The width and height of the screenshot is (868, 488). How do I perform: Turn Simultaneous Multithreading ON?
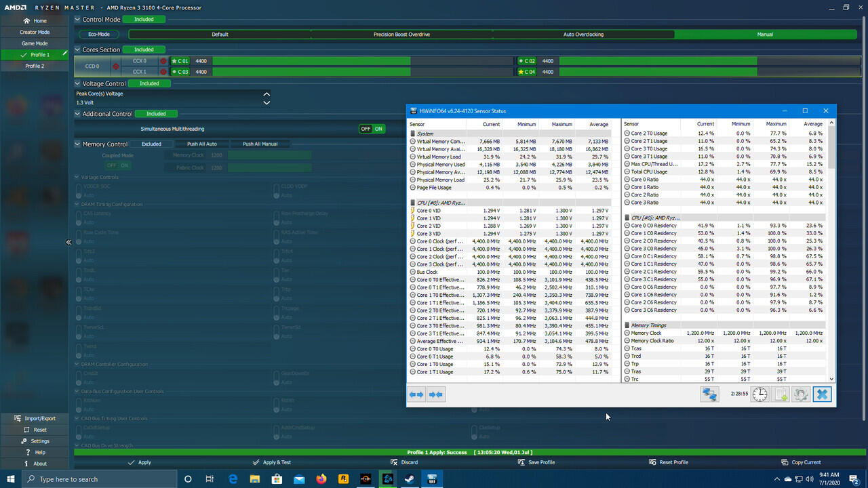pos(378,129)
